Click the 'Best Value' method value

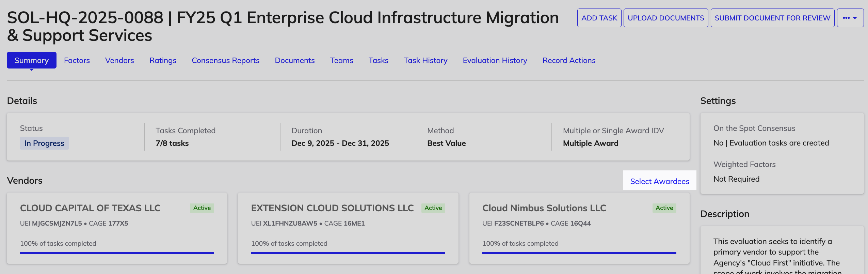pyautogui.click(x=446, y=143)
